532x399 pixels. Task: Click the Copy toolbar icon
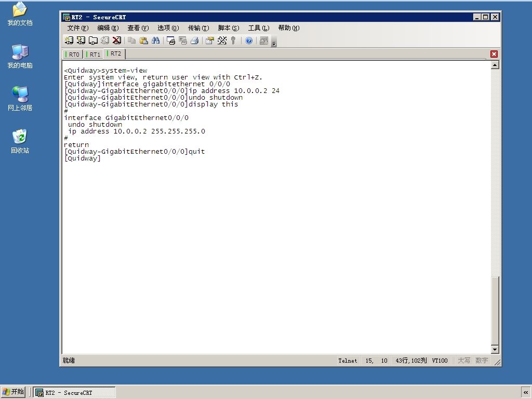[x=131, y=41]
